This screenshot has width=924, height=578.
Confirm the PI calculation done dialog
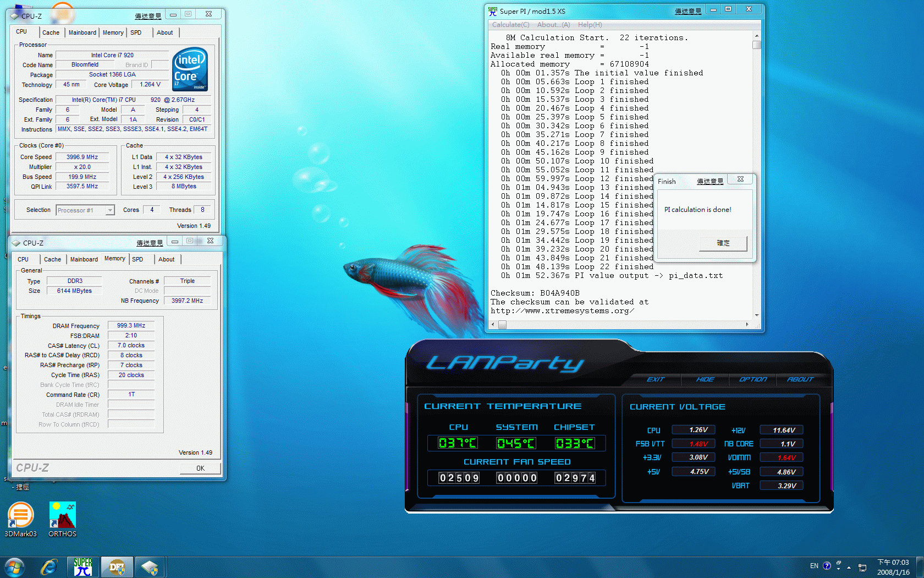tap(723, 243)
